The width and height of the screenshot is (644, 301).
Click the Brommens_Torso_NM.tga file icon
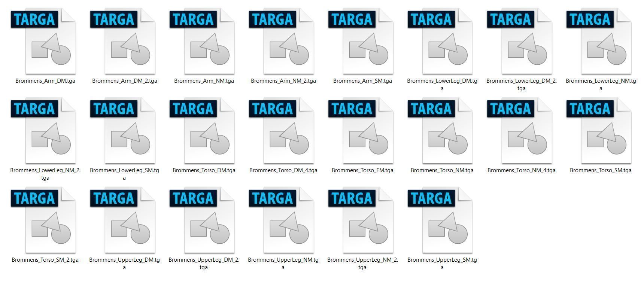(440, 131)
